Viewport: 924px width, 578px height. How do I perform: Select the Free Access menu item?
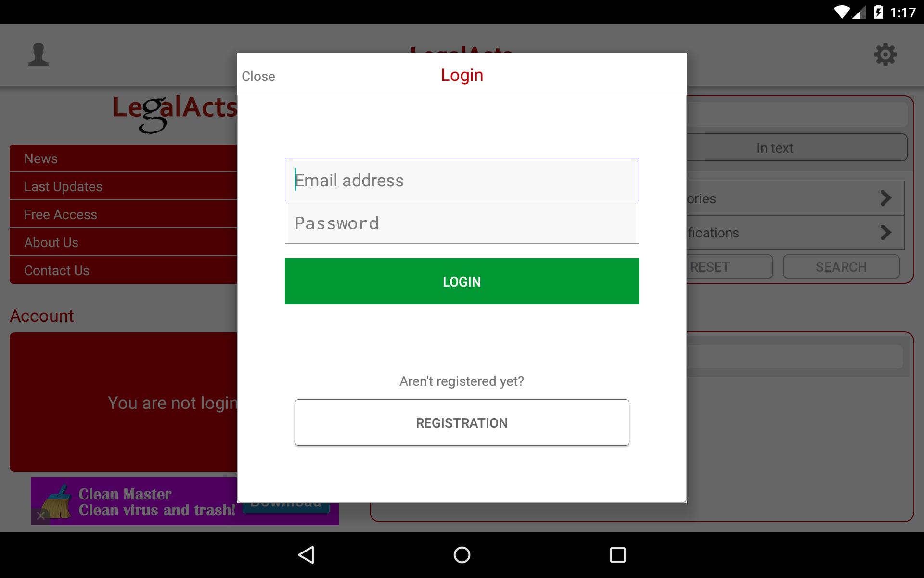(x=124, y=214)
